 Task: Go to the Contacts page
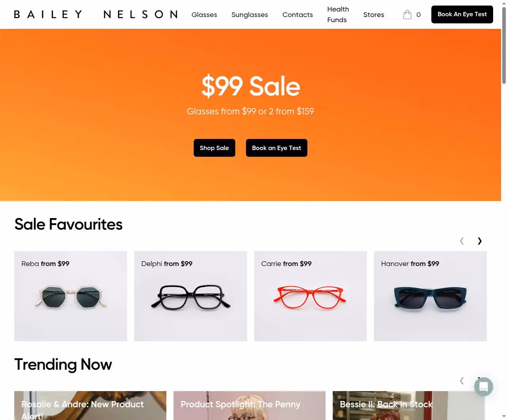297,15
